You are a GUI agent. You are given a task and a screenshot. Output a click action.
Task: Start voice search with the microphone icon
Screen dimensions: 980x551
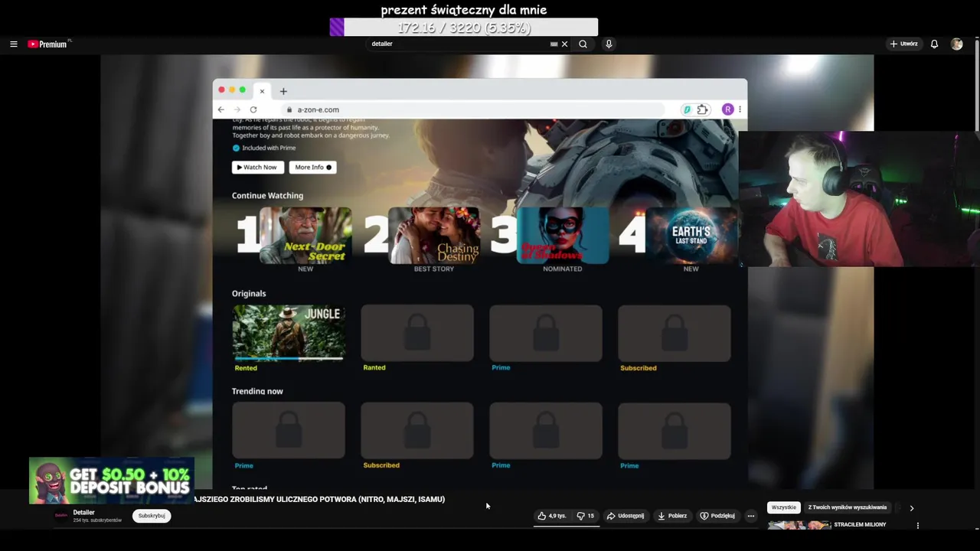(x=609, y=44)
